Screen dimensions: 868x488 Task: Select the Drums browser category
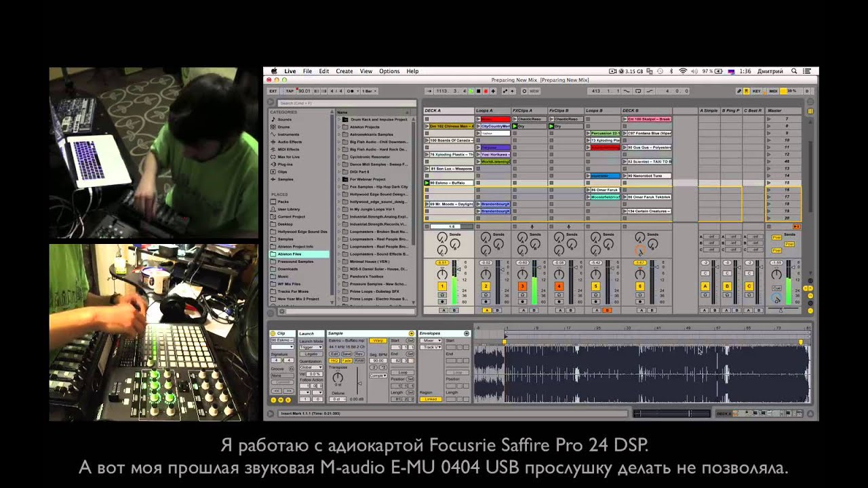point(283,127)
